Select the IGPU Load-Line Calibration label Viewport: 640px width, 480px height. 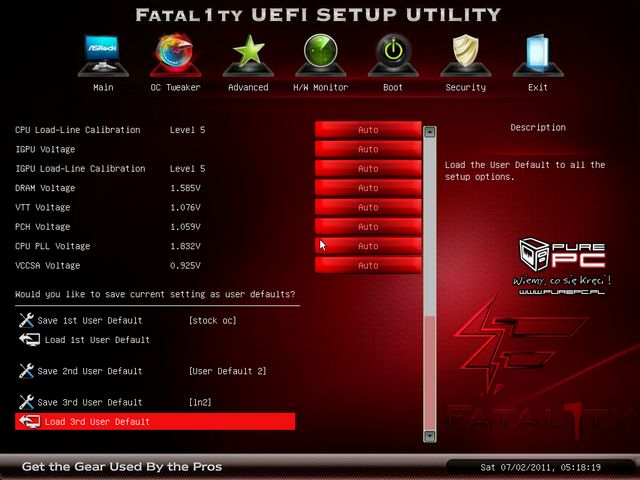coord(80,169)
